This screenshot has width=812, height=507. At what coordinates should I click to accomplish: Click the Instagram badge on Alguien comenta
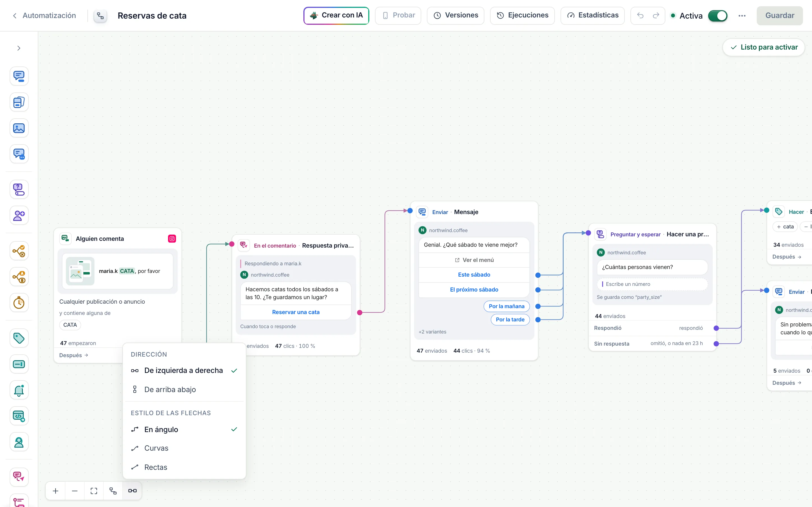[172, 239]
